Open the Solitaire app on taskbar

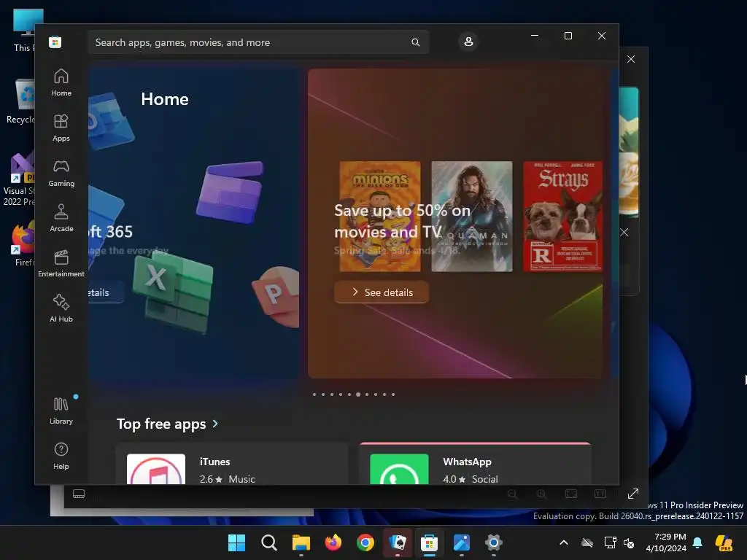[398, 542]
